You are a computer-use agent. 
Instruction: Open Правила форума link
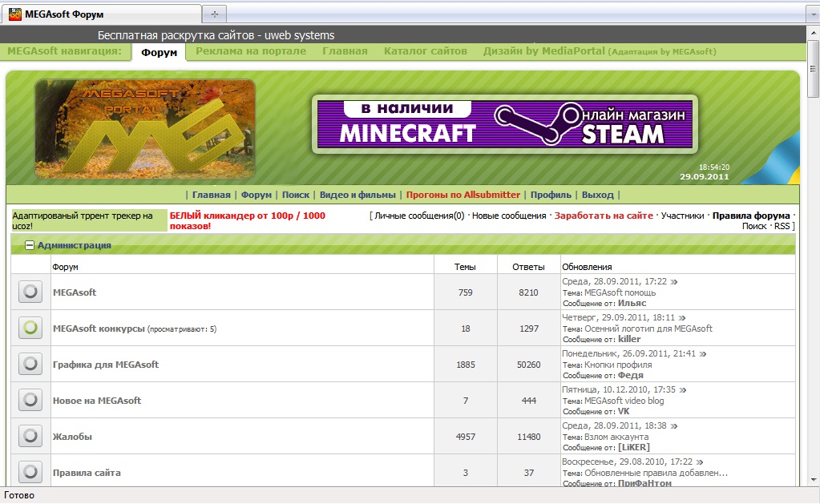(751, 216)
